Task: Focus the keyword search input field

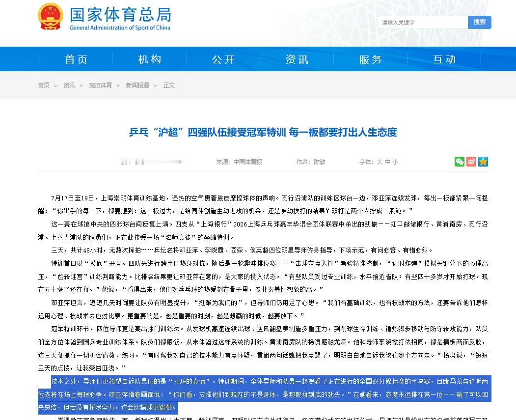Action: (423, 23)
